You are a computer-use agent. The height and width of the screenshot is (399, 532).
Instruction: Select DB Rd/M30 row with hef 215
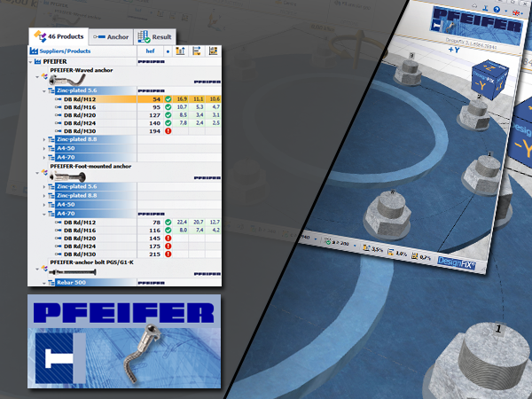coord(137,254)
